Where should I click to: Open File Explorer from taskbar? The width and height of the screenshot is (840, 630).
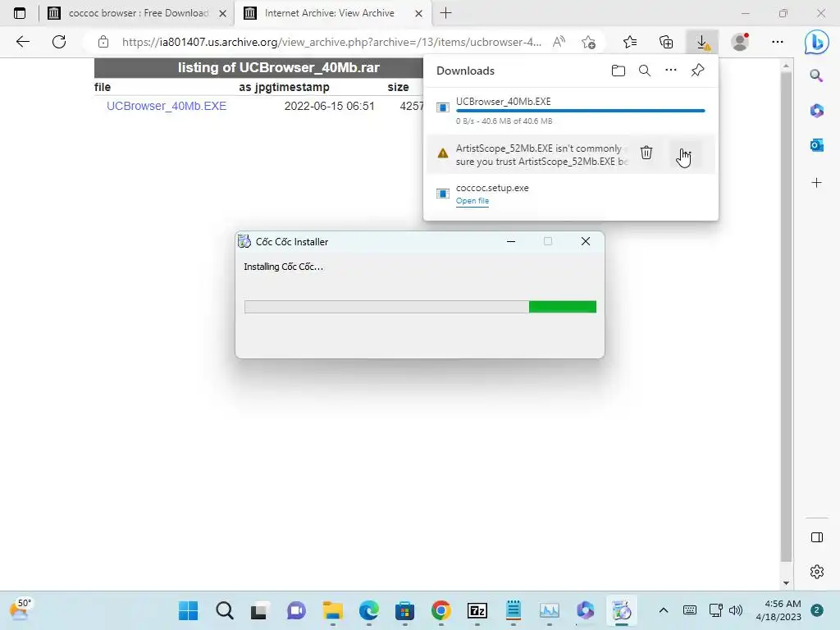333,610
